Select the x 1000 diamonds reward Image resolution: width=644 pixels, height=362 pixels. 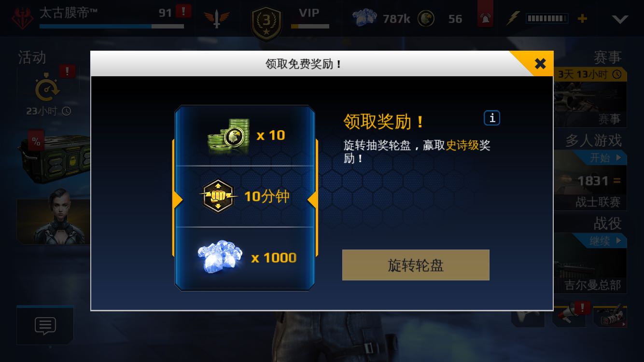pyautogui.click(x=245, y=257)
